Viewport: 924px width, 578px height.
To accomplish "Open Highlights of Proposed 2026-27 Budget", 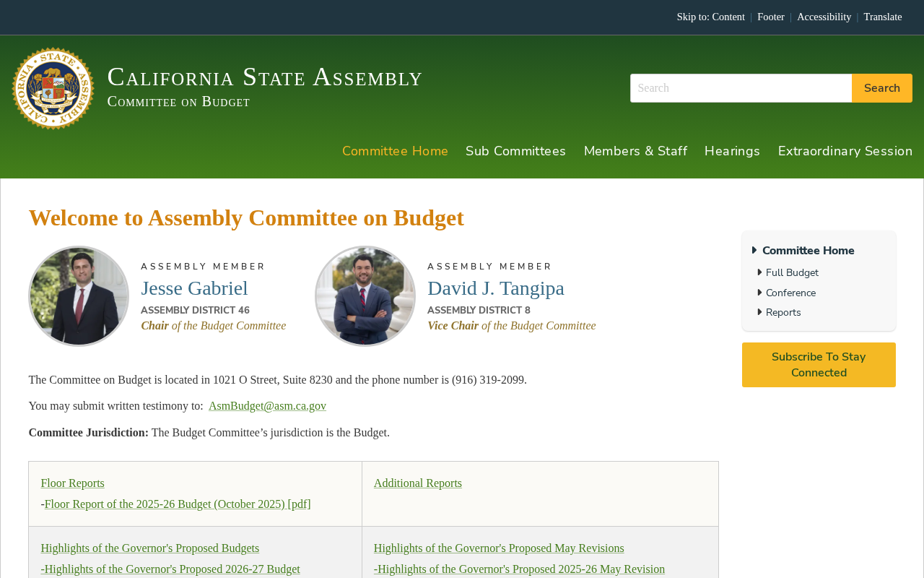I will point(170,569).
